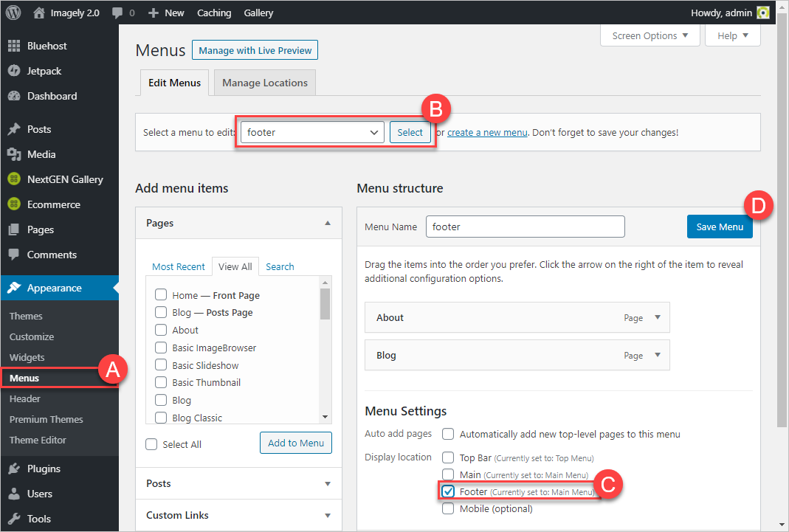Image resolution: width=789 pixels, height=532 pixels.
Task: Click the Posts pushpin icon
Action: click(14, 129)
